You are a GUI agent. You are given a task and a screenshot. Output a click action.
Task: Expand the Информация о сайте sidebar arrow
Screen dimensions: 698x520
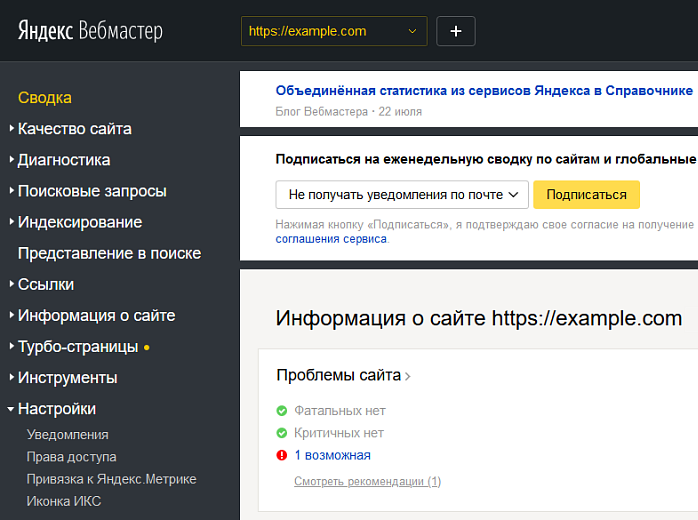pos(12,315)
